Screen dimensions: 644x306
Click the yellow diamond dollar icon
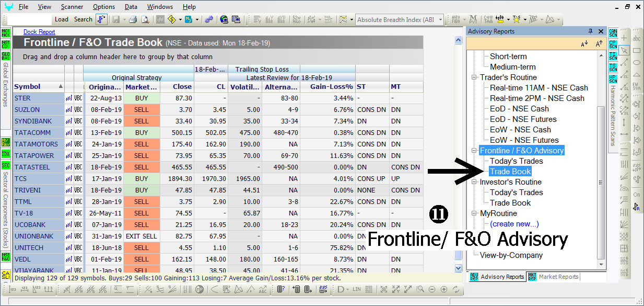tap(172, 19)
